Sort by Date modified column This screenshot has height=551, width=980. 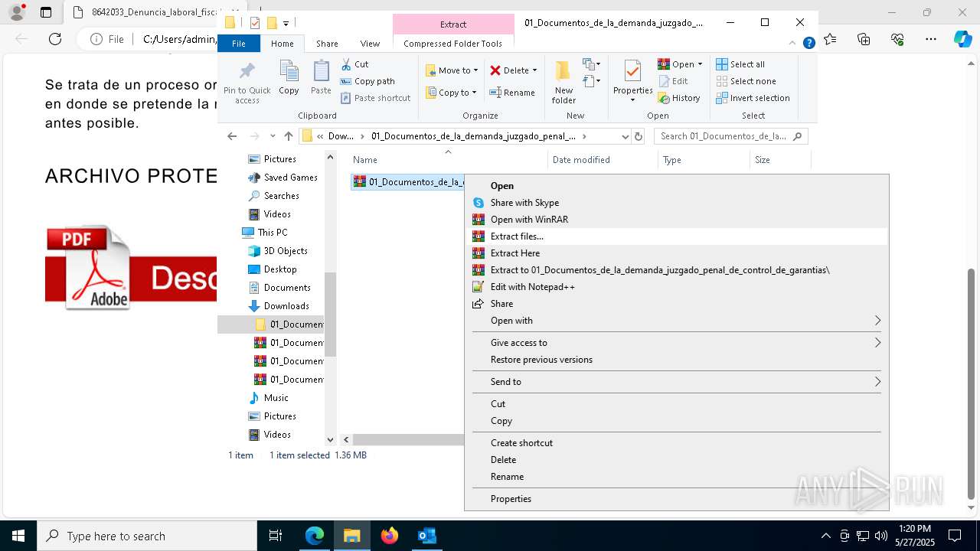[603, 160]
